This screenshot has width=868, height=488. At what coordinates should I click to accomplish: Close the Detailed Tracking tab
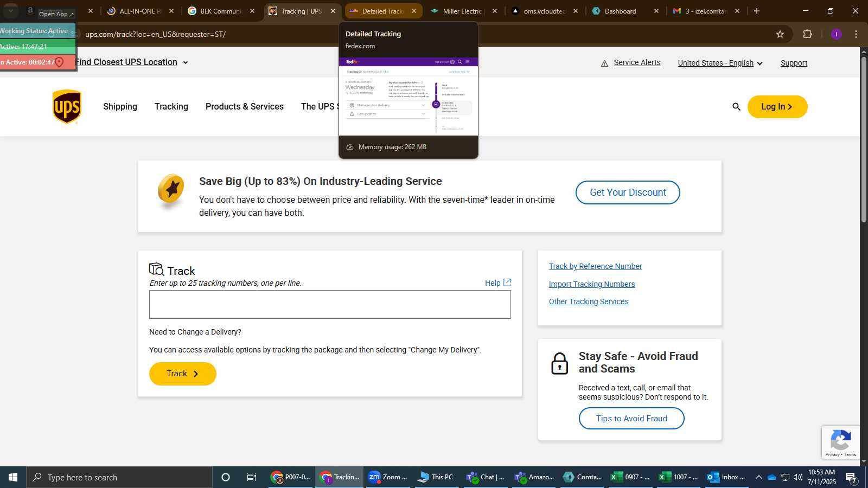[x=414, y=11]
